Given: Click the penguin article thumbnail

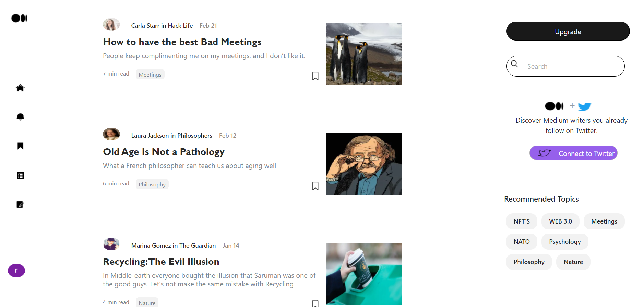Looking at the screenshot, I should click(x=364, y=54).
